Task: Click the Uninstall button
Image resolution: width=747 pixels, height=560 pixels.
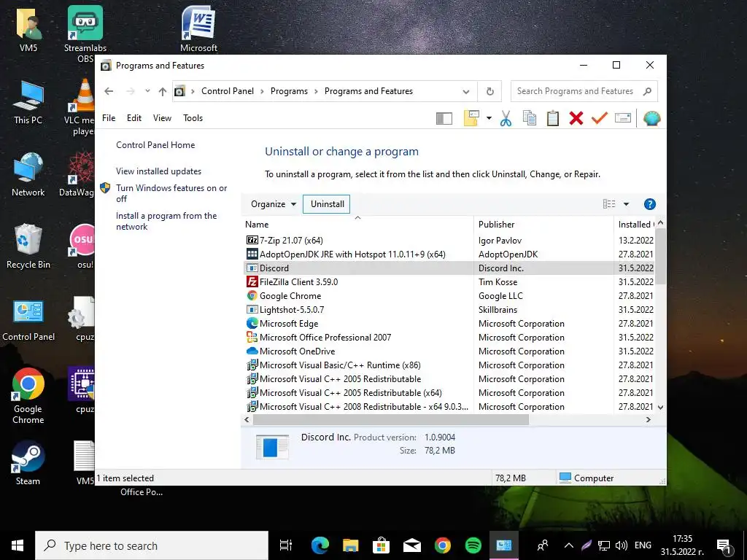Action: (x=327, y=204)
